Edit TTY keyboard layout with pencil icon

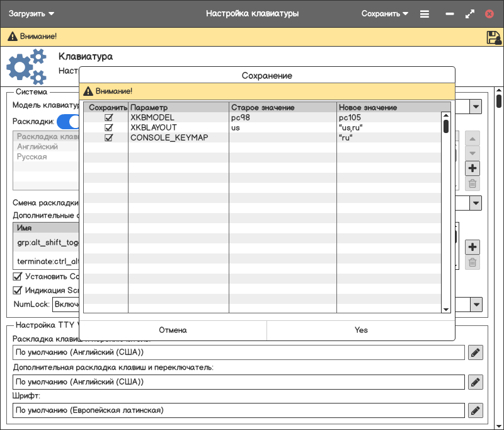[476, 352]
